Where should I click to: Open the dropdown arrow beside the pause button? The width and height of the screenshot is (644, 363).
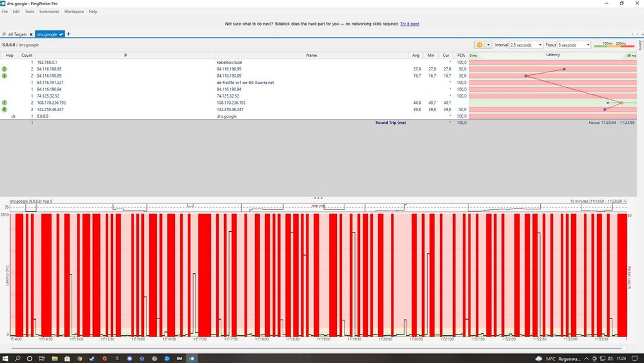click(x=488, y=45)
